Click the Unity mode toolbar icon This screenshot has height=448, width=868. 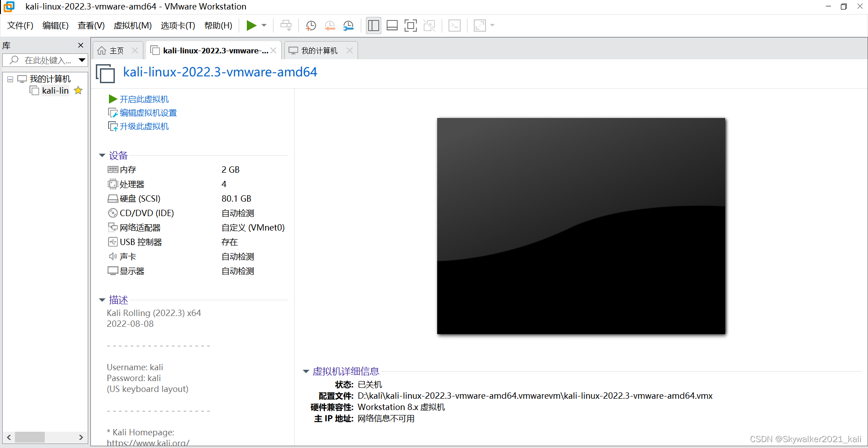(429, 26)
